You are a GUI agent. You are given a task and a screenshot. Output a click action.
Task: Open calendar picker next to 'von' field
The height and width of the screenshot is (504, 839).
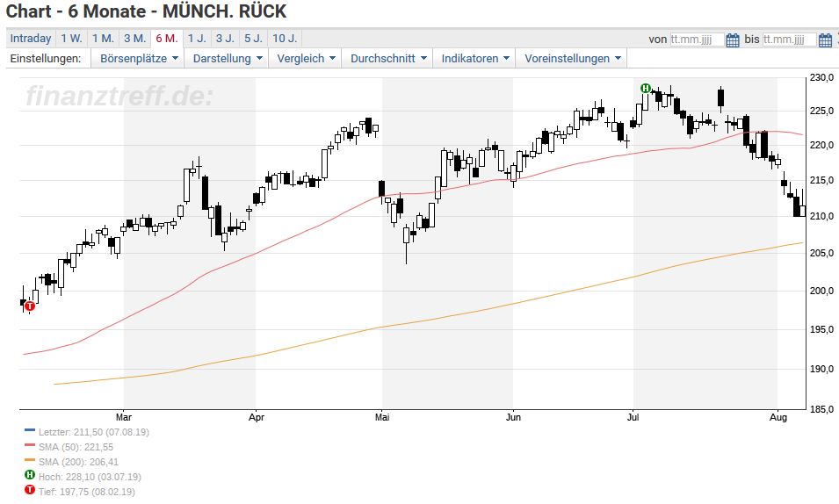click(733, 40)
